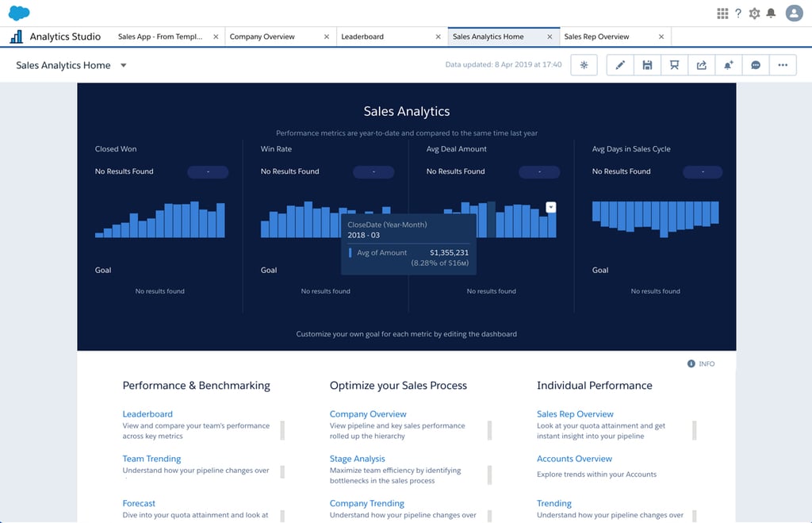
Task: Click the Einstein sparkle icon near the toolbar
Action: 584,64
